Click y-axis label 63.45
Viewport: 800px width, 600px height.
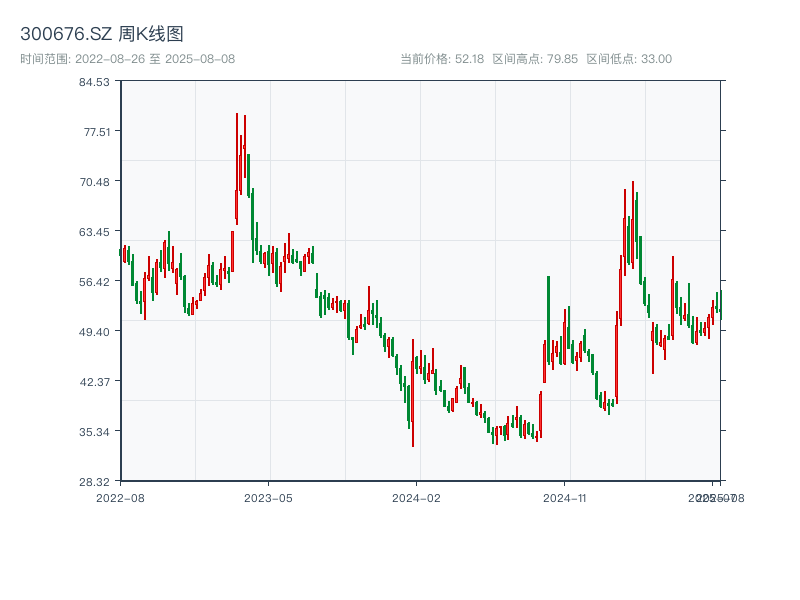(94, 232)
